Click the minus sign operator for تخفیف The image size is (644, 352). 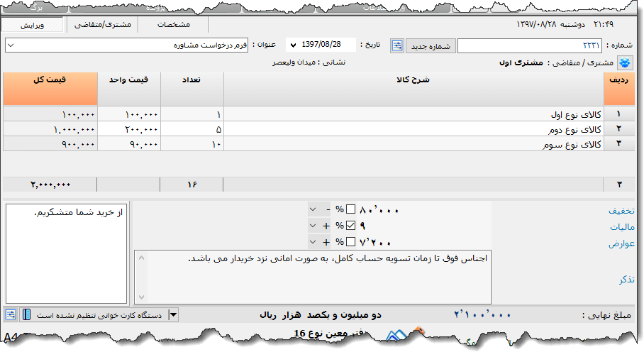coord(328,210)
